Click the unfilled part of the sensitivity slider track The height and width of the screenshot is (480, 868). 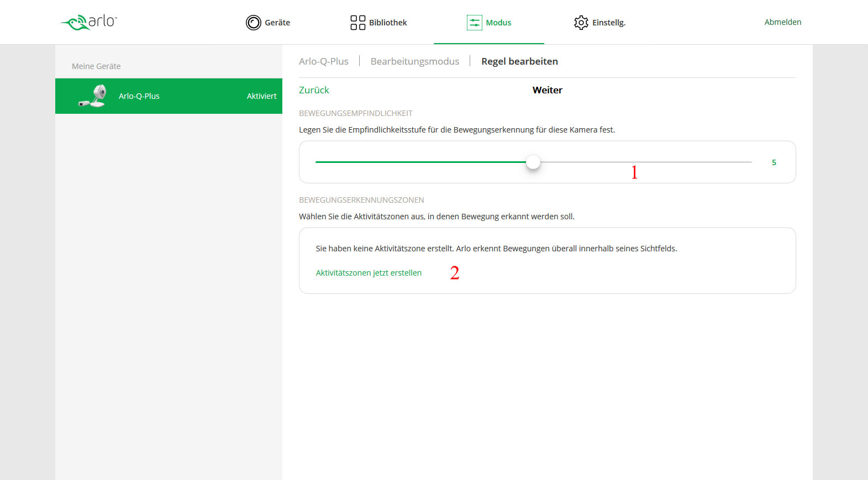point(646,162)
